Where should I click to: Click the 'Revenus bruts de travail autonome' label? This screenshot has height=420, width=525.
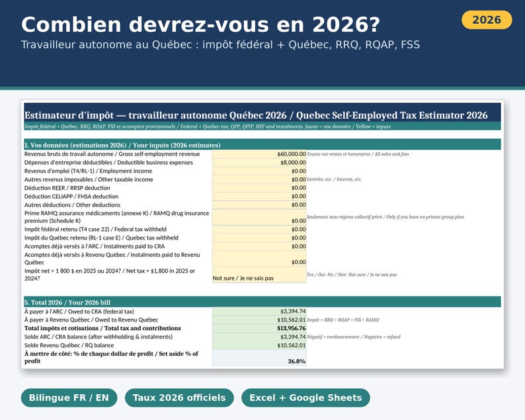(112, 154)
